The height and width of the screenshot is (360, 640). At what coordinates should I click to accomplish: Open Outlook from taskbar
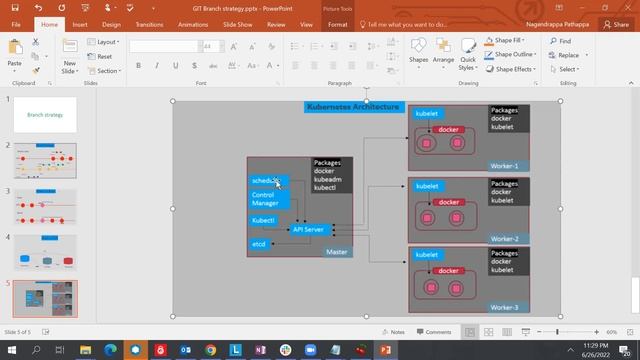point(186,350)
